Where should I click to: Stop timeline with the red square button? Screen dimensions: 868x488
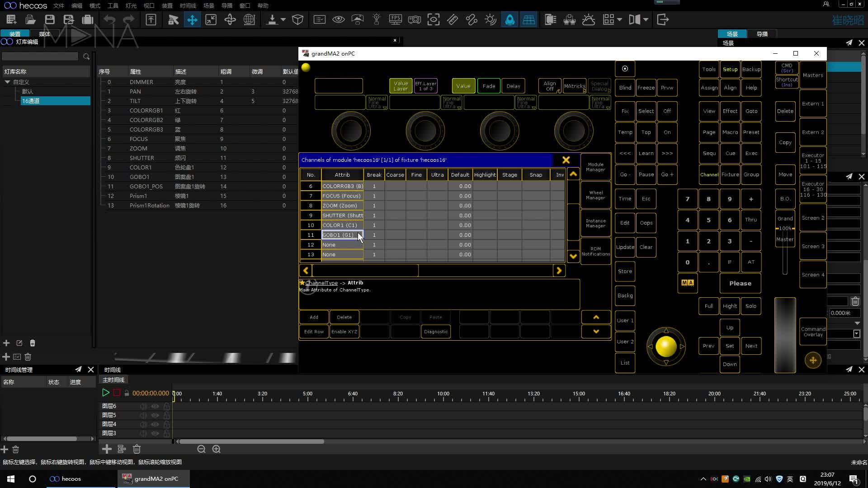coord(117,393)
